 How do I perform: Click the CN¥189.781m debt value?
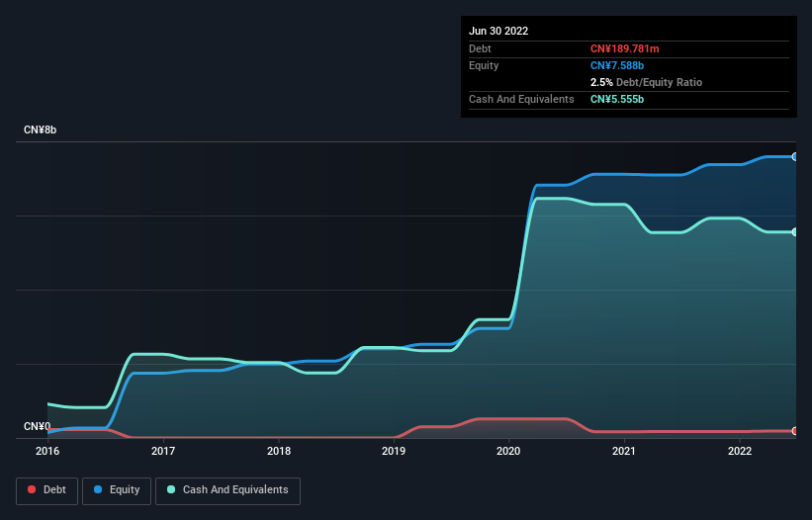624,48
